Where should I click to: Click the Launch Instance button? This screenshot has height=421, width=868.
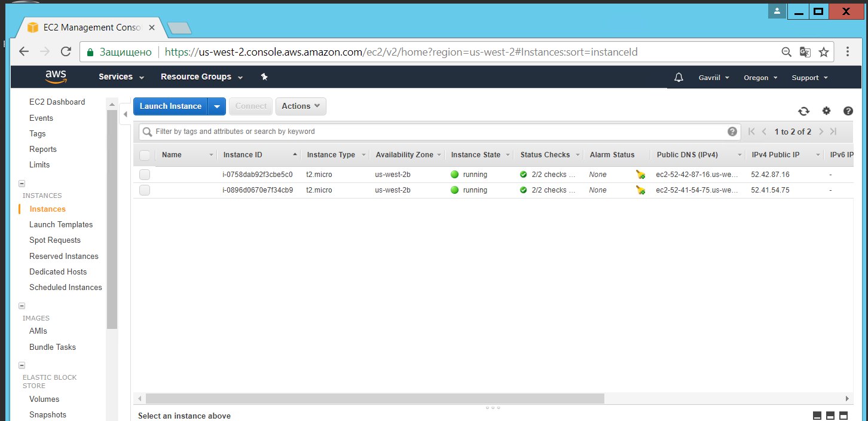pyautogui.click(x=170, y=106)
